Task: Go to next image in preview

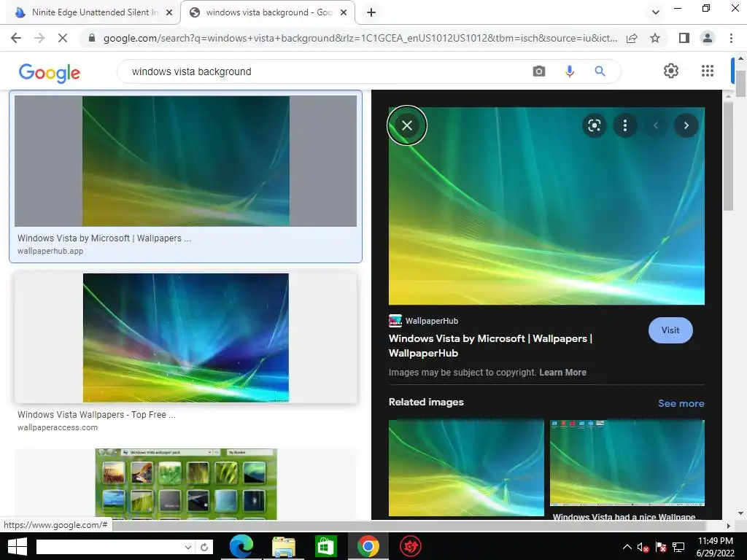Action: click(686, 125)
